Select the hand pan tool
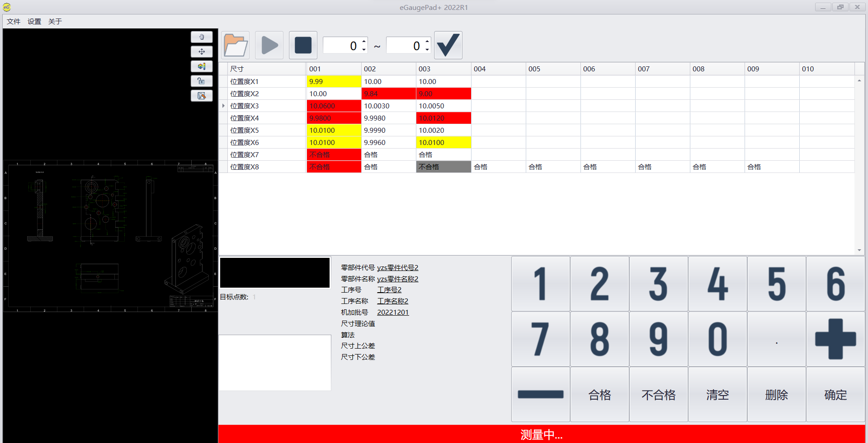The height and width of the screenshot is (443, 868). (x=202, y=37)
